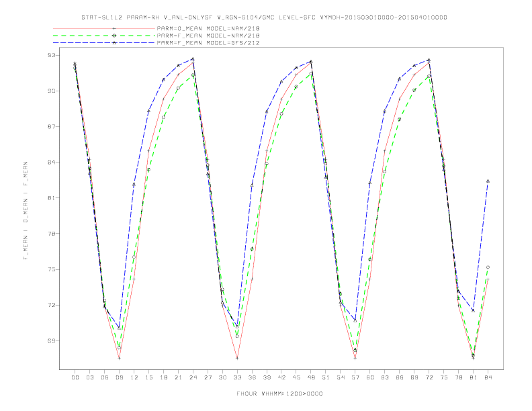Image resolution: width=532 pixels, height=411 pixels.
Task: Click x-axis tick label 63
Action: click(x=385, y=377)
